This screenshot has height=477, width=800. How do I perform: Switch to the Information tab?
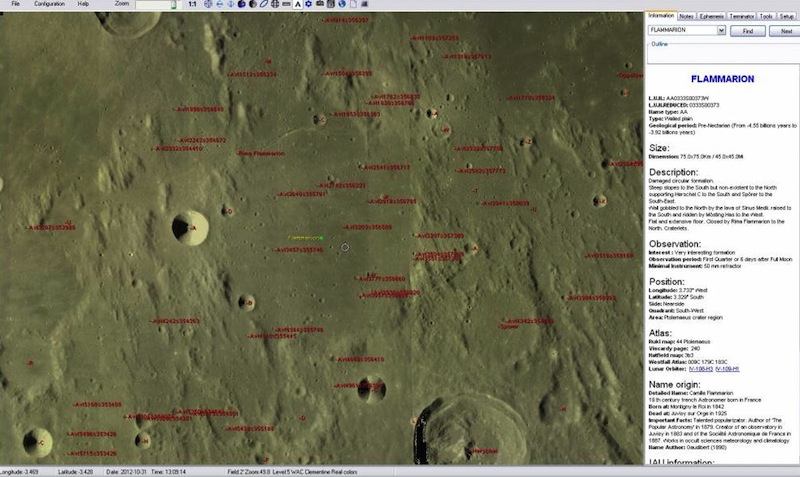(661, 16)
